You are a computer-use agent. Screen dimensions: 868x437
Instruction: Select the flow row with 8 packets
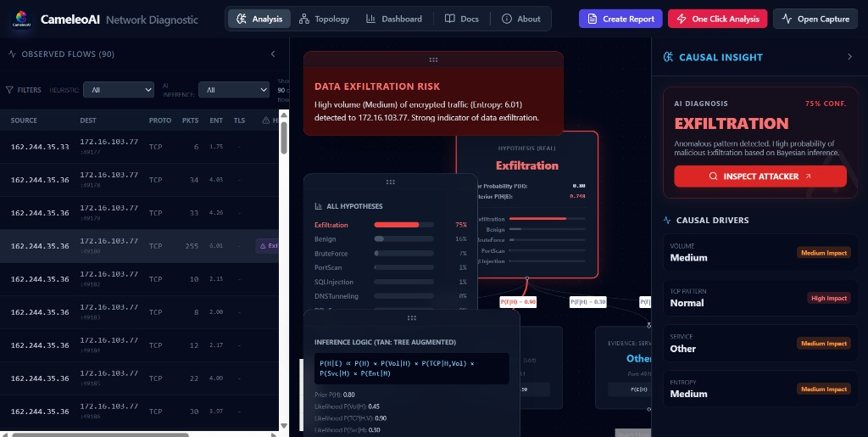click(139, 312)
